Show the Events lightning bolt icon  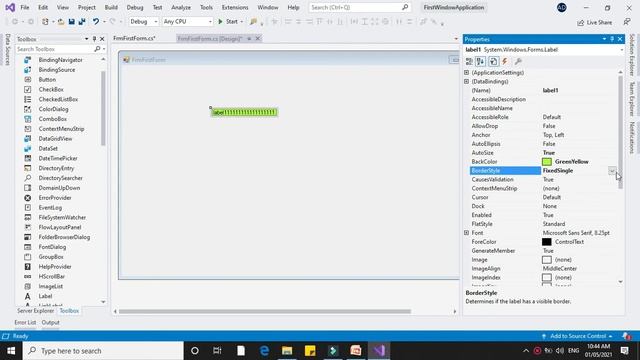click(505, 61)
